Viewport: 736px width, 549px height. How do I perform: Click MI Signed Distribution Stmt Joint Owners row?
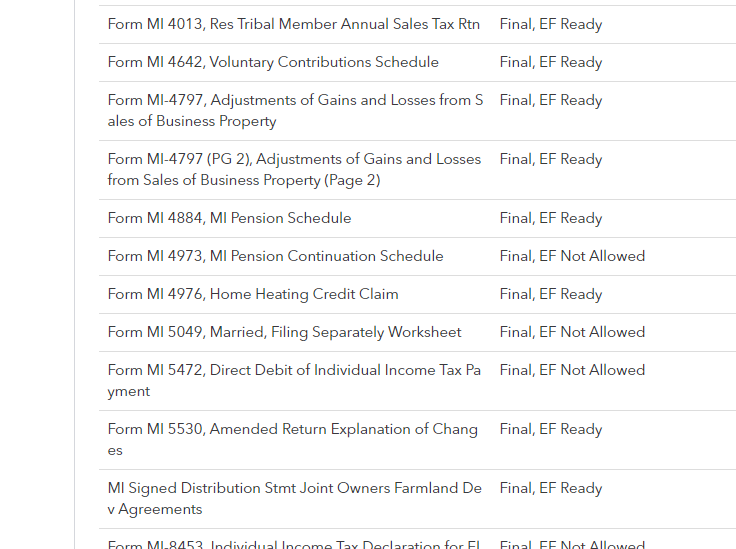294,498
